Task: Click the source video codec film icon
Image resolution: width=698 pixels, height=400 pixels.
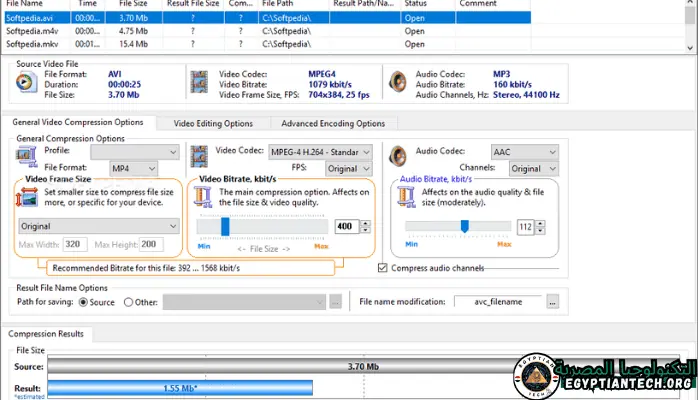Action: click(201, 85)
